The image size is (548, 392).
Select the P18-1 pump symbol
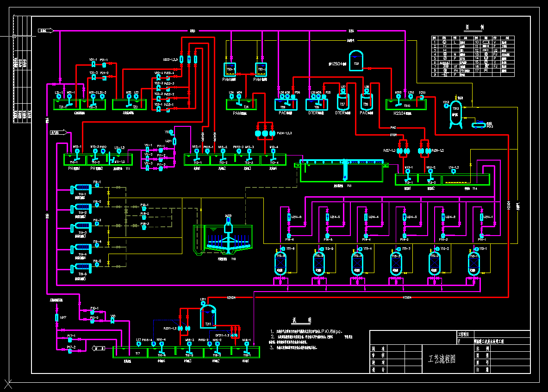(144, 209)
